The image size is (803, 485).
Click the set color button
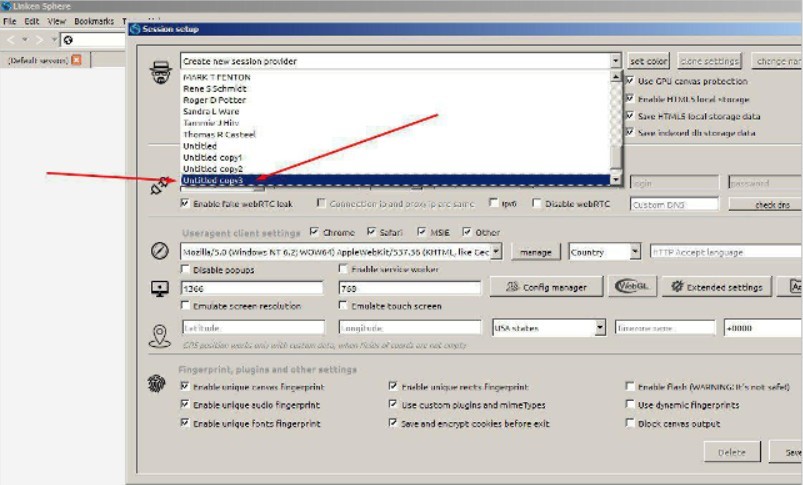click(647, 61)
